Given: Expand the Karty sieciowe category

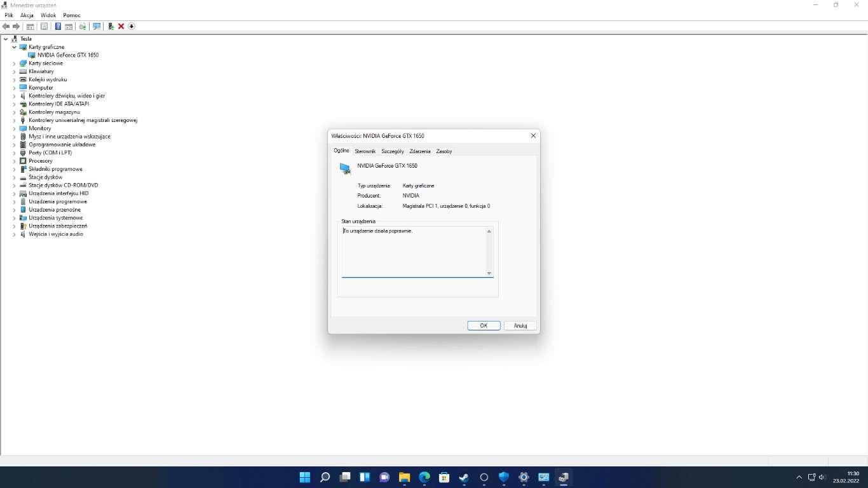Looking at the screenshot, I should [14, 64].
